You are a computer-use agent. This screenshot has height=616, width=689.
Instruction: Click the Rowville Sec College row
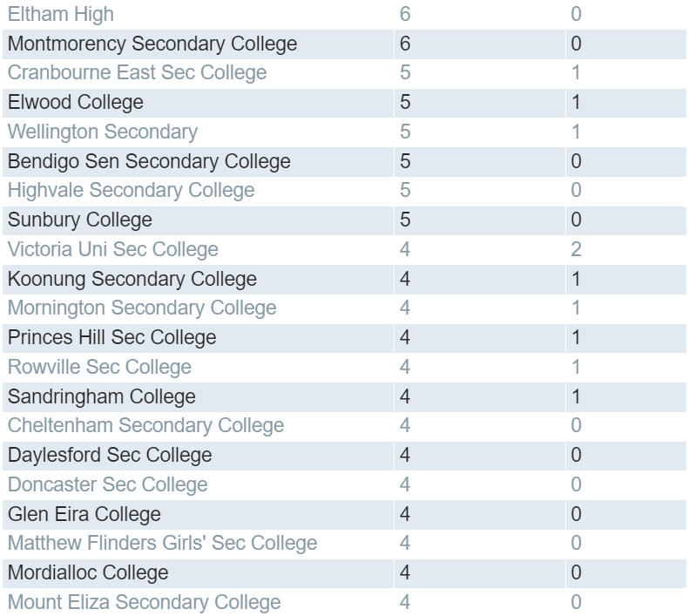[345, 367]
